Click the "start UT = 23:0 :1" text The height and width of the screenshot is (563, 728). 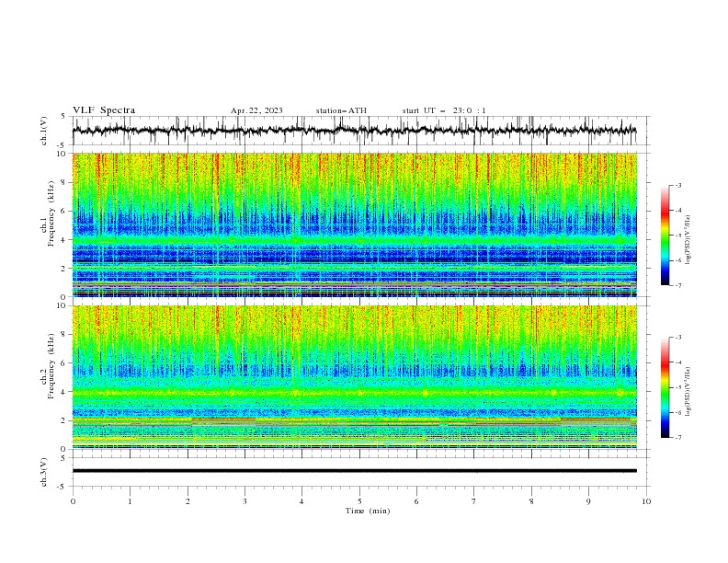pyautogui.click(x=444, y=110)
